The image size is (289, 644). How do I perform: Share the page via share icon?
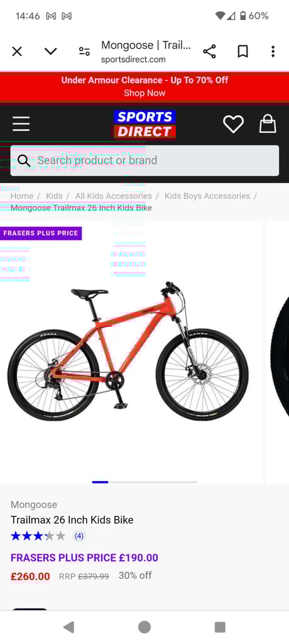click(209, 52)
